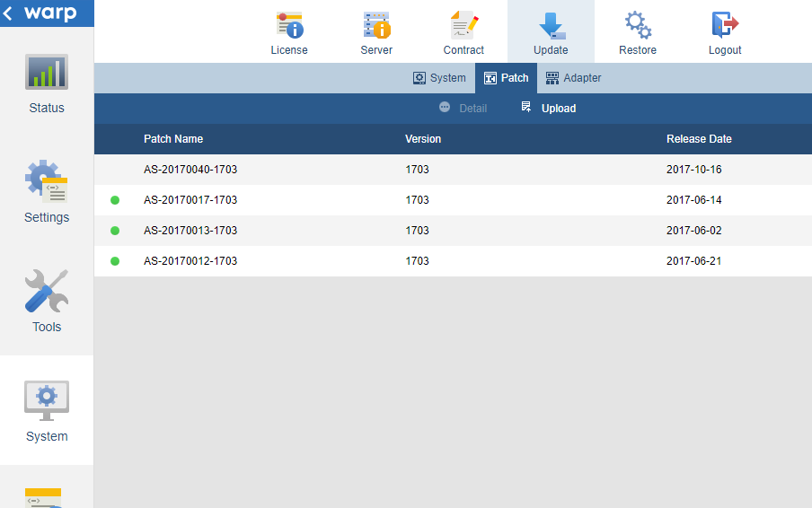Click the Upload button
Image resolution: width=812 pixels, height=508 pixels.
(x=549, y=109)
